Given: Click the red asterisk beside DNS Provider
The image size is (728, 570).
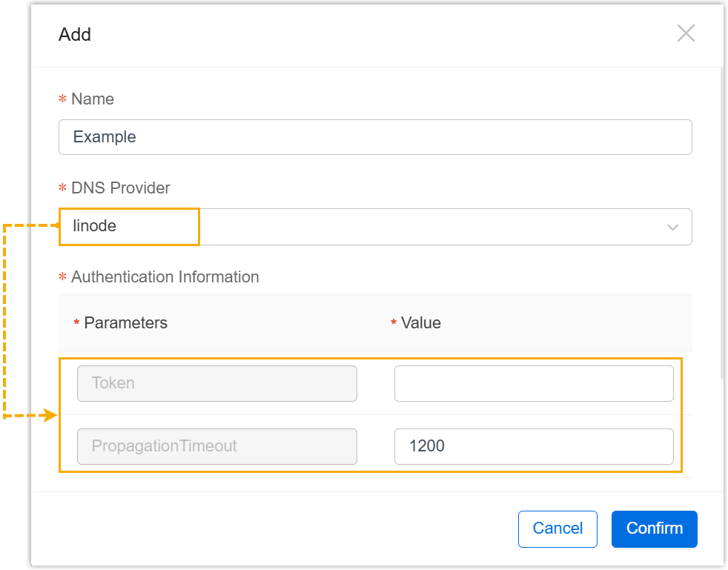Looking at the screenshot, I should point(62,189).
